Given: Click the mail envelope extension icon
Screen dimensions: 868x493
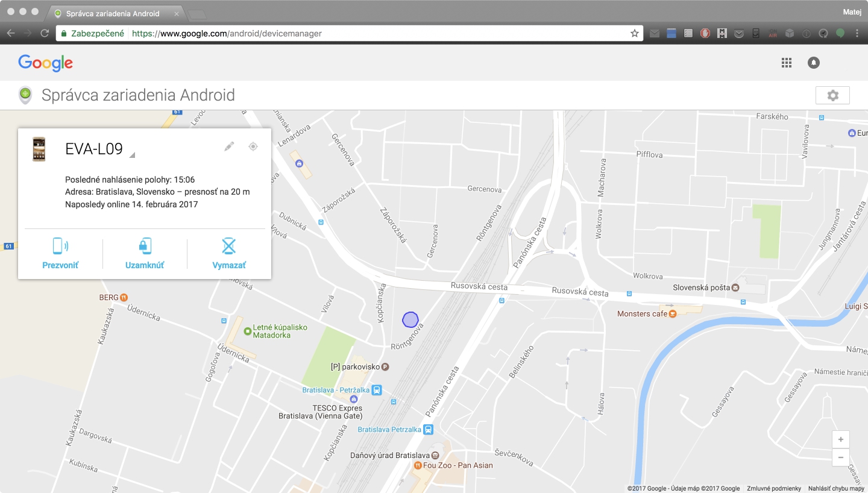Looking at the screenshot, I should [655, 34].
